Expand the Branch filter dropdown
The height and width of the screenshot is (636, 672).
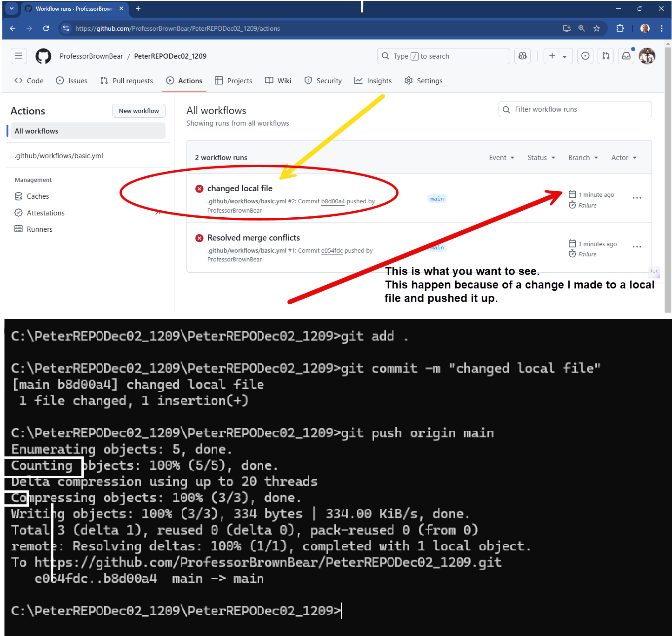point(583,158)
